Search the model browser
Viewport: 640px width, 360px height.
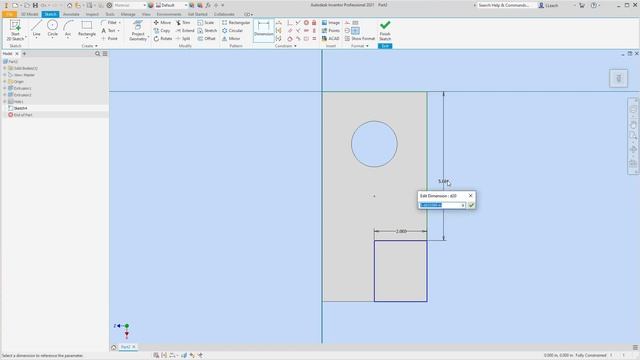coord(98,53)
